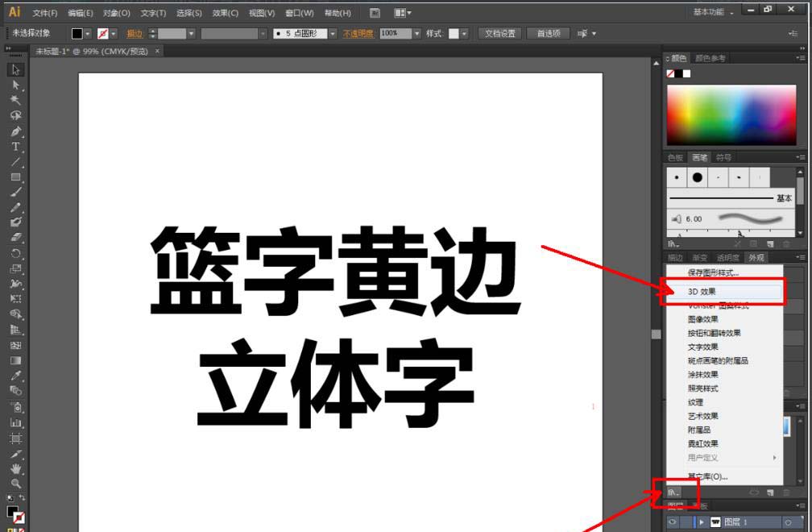Select the Artboard tool

(15, 438)
